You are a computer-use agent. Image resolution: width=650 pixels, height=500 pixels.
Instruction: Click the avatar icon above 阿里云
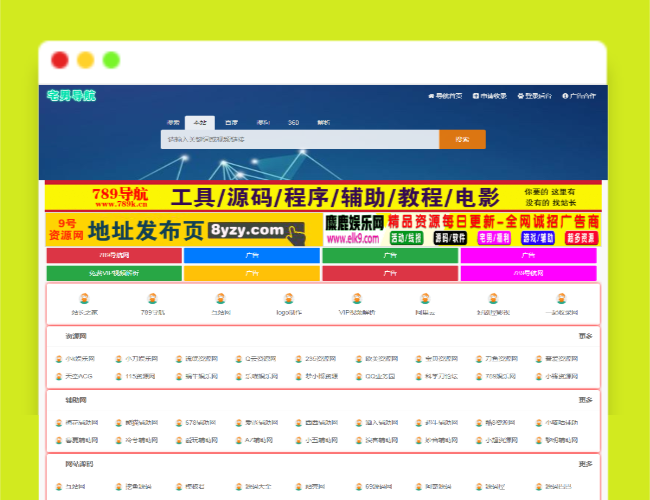(425, 298)
